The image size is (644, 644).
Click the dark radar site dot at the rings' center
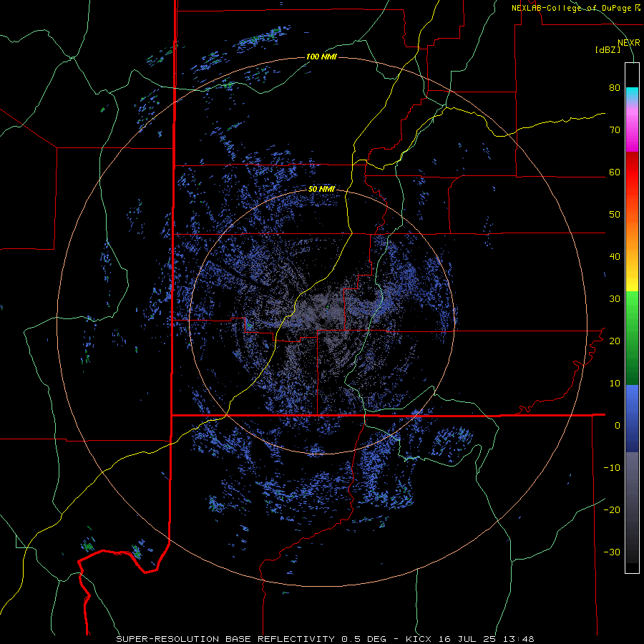322,321
